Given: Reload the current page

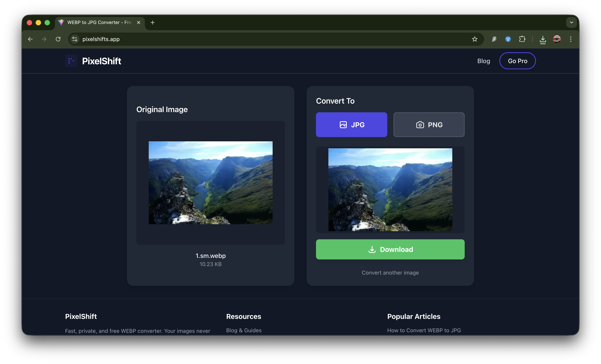Looking at the screenshot, I should pos(58,39).
